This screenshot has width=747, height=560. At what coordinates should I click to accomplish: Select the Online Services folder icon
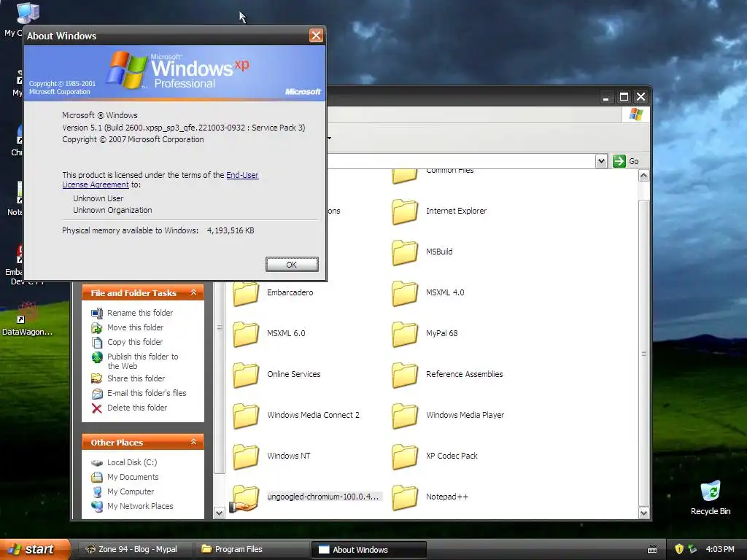tap(246, 376)
